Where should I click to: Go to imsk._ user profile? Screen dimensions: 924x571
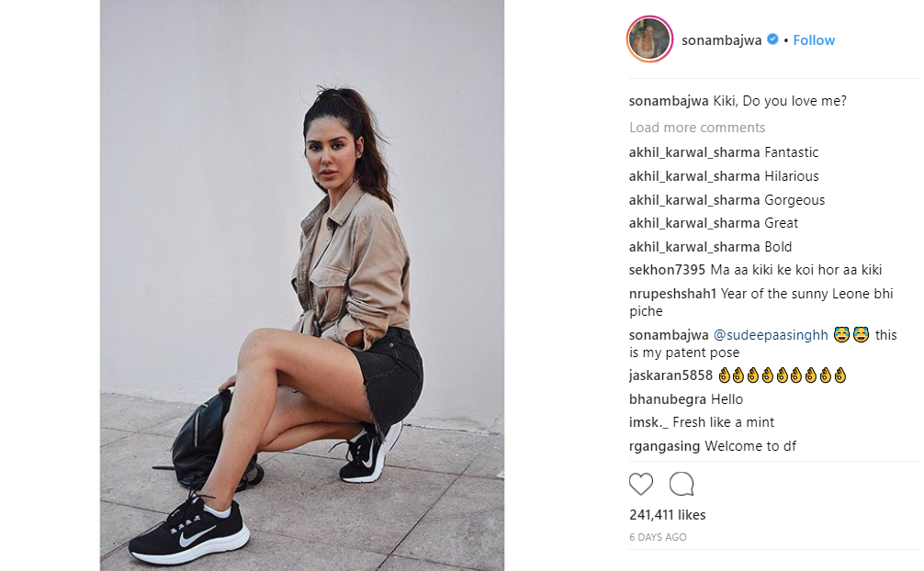[648, 422]
